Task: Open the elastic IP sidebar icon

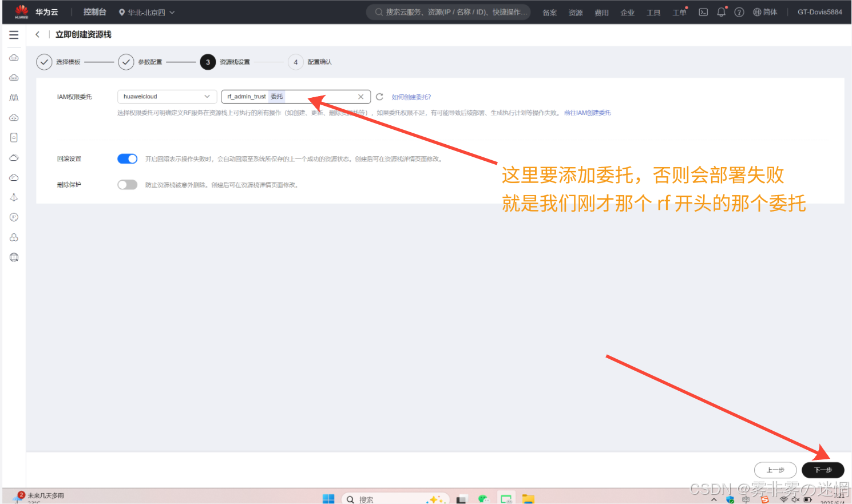Action: click(14, 217)
